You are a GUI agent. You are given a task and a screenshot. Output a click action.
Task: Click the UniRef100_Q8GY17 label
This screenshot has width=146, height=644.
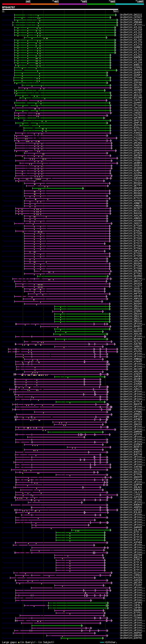[x=131, y=281]
